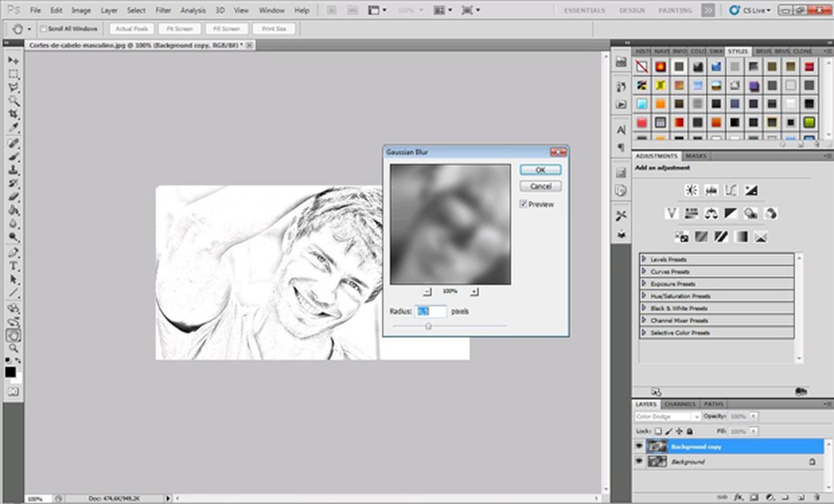Toggle Lock transparent pixels for the layer
The image size is (834, 504).
click(x=657, y=430)
